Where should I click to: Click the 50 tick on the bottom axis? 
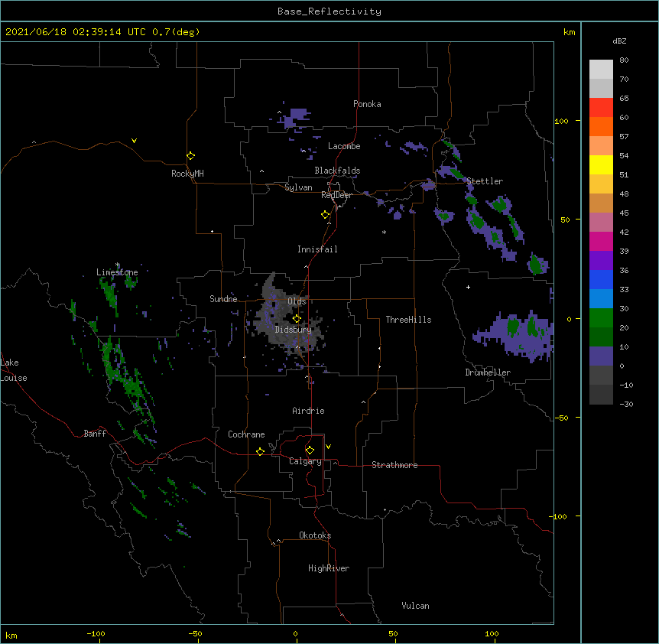(x=393, y=633)
